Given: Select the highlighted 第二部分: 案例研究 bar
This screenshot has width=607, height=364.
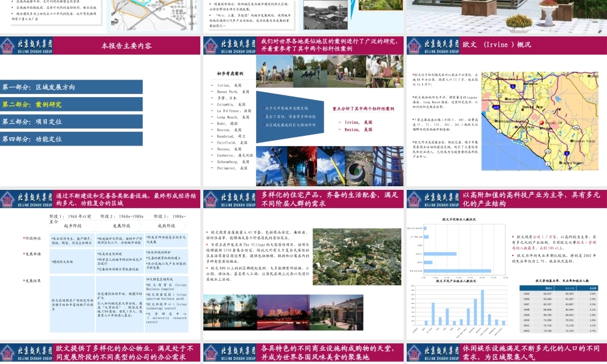Looking at the screenshot, I should (71, 104).
